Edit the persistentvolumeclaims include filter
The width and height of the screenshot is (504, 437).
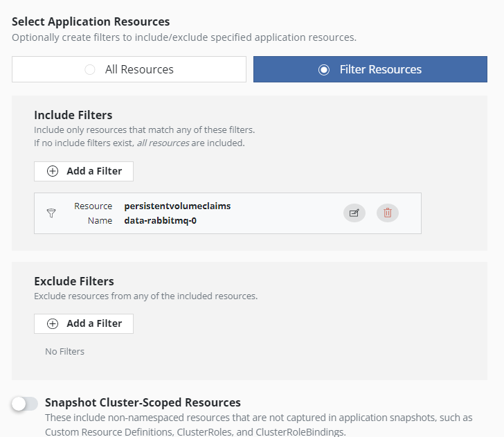(x=354, y=213)
